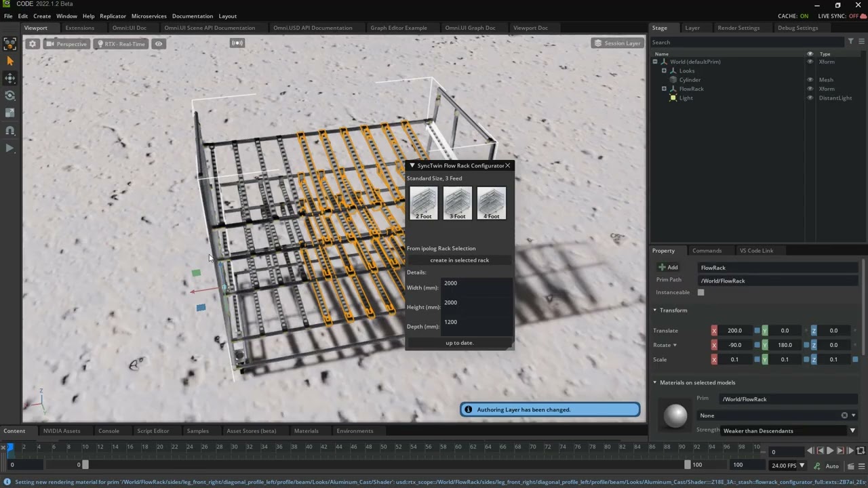The height and width of the screenshot is (488, 868).
Task: Switch to the Render Settings tab
Action: pos(738,28)
